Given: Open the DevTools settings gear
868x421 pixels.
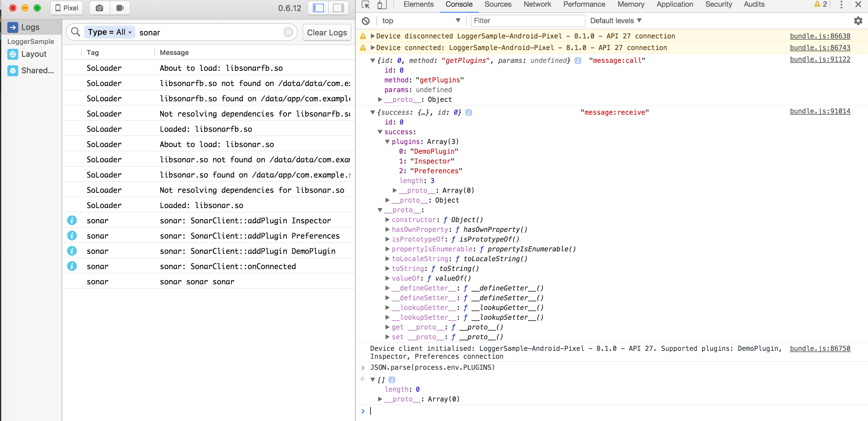Looking at the screenshot, I should [858, 20].
